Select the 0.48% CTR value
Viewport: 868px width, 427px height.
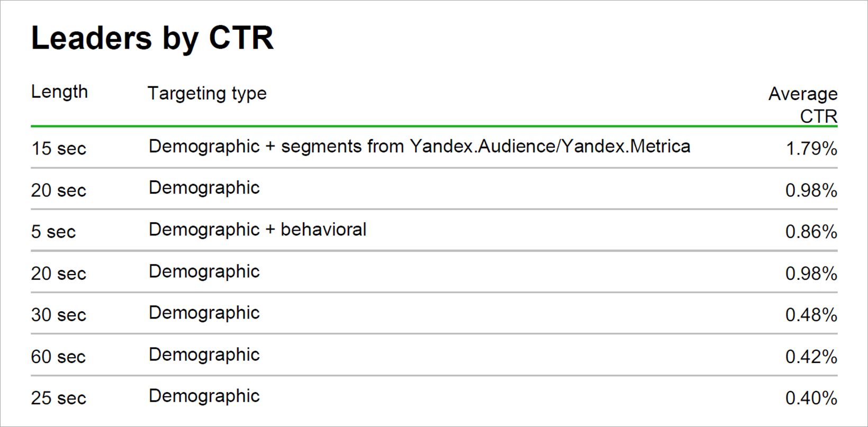[x=811, y=315]
